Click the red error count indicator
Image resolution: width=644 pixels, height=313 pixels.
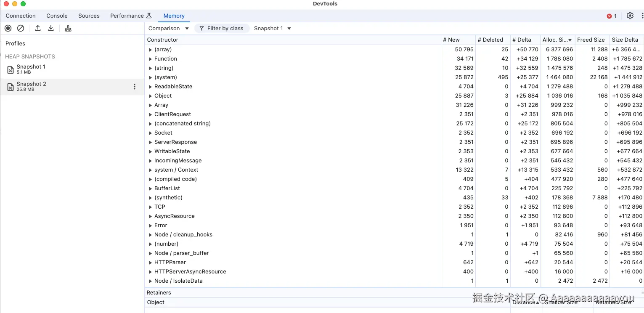(x=612, y=16)
